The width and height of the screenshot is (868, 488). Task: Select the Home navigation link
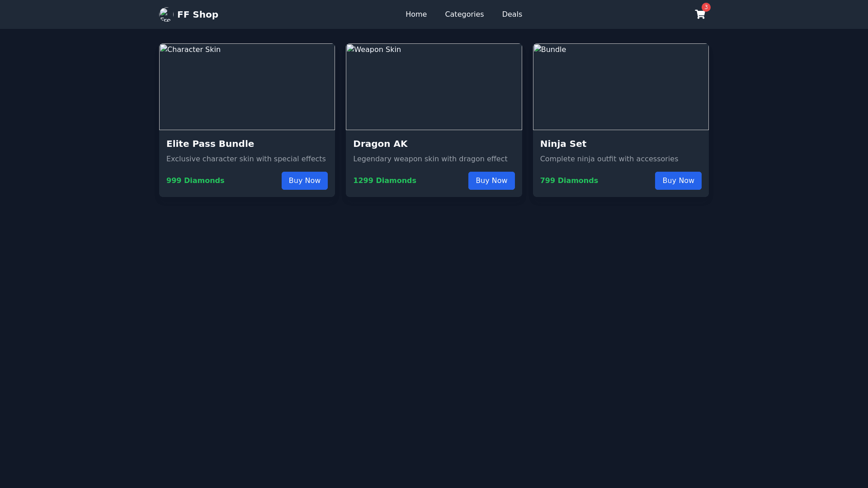point(416,14)
